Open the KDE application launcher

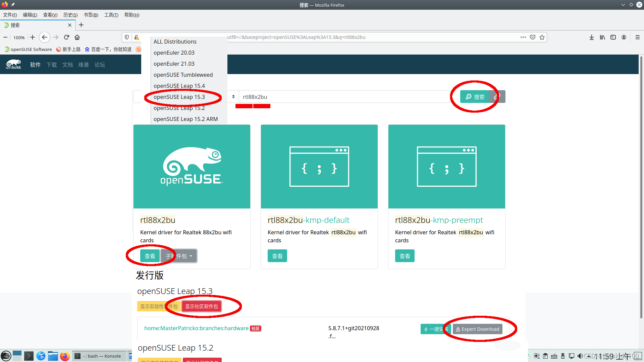[6, 356]
